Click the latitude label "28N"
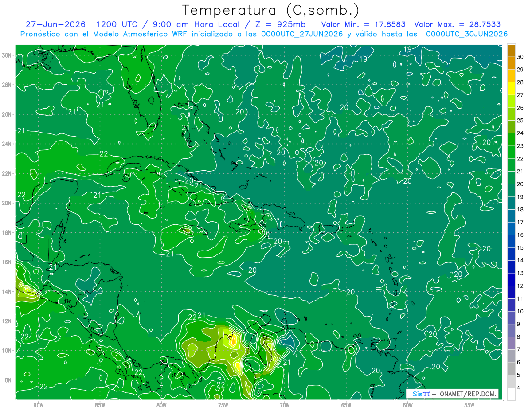532x411 pixels. (x=8, y=85)
